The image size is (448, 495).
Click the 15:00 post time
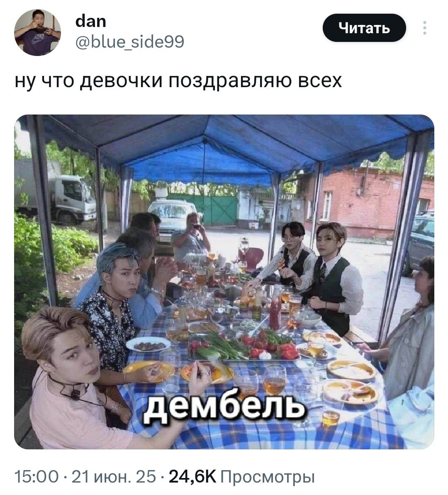[37, 477]
